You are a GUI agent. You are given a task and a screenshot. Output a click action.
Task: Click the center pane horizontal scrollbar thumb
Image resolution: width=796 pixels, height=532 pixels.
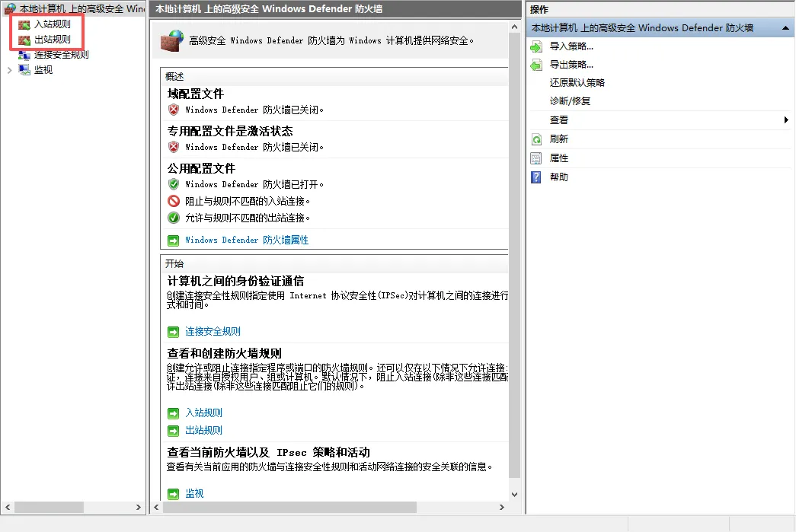pos(290,507)
